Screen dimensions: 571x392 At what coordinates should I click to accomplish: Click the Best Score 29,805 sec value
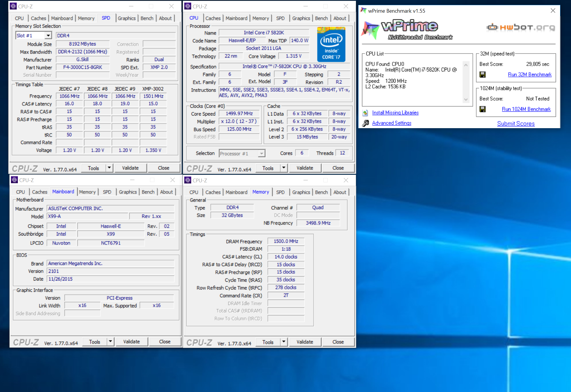tap(538, 64)
